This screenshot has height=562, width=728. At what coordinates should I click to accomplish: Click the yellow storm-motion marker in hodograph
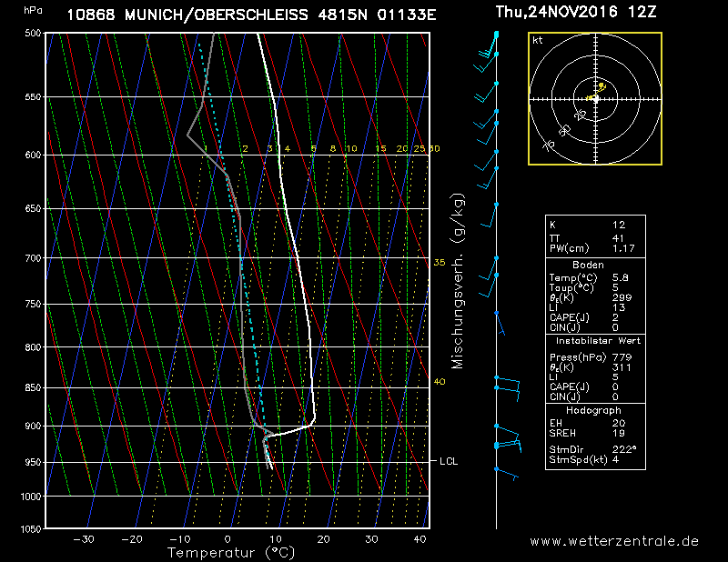602,86
